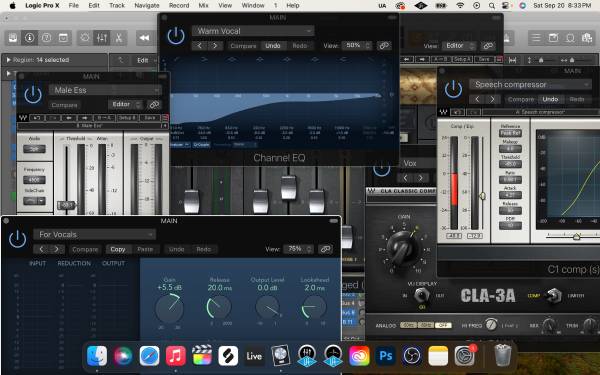
Task: Flip the VU Display switch on CLA-3A
Action: click(x=422, y=295)
